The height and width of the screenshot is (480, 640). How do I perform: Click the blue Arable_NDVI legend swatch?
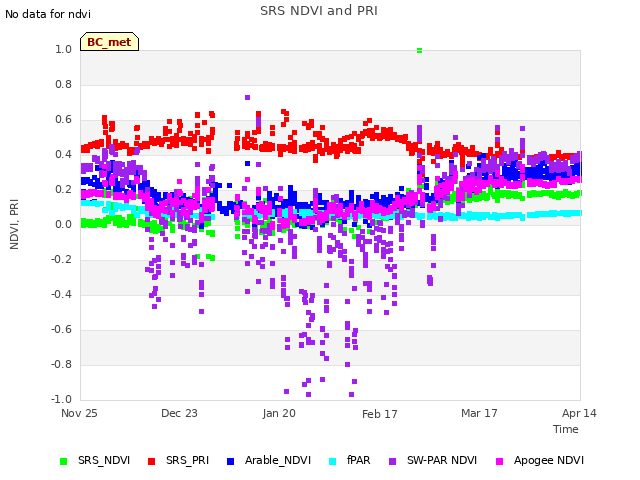(231, 461)
